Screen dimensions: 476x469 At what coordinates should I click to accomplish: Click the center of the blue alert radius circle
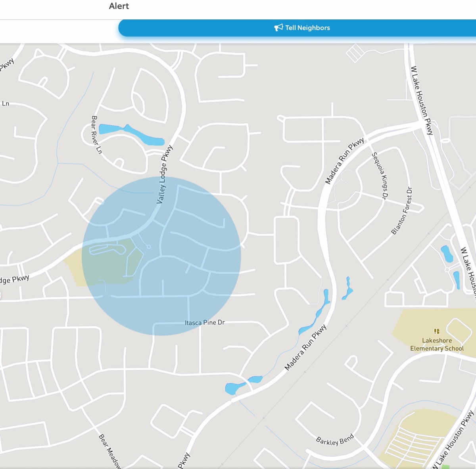(x=161, y=256)
